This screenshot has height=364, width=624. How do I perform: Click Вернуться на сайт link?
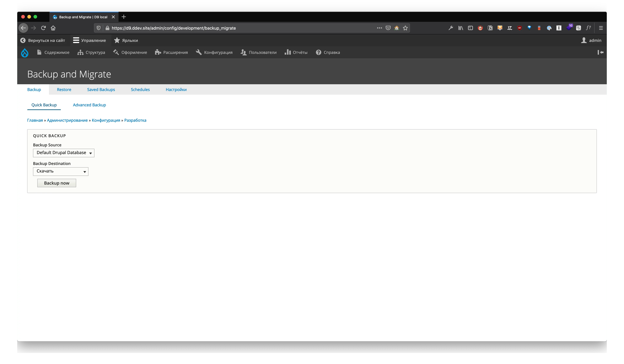43,40
